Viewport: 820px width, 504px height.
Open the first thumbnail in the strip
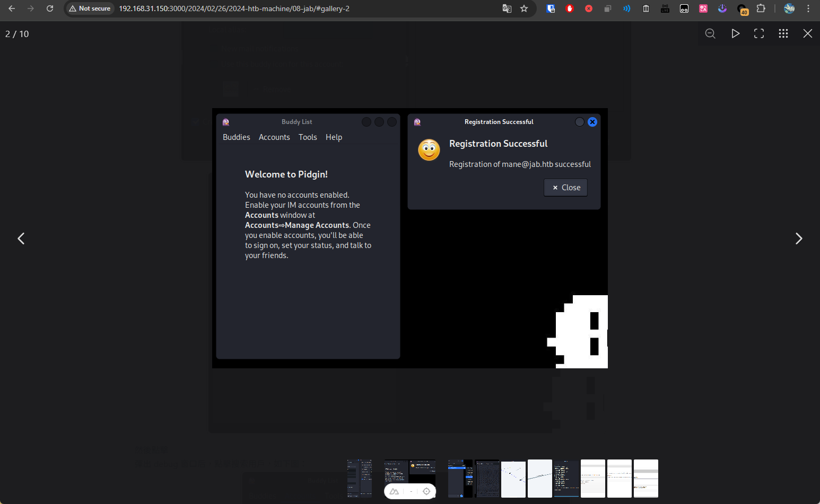[x=359, y=478]
